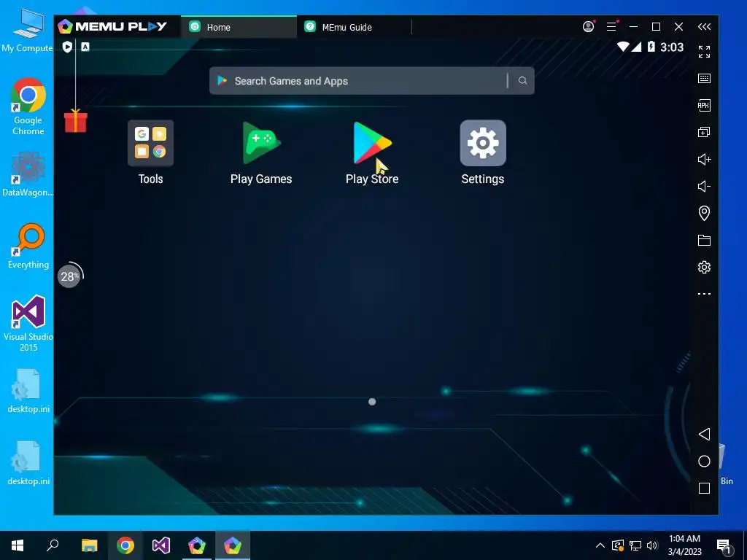Open MEmu account profile icon
Screen dimensions: 747x560
pos(589,27)
